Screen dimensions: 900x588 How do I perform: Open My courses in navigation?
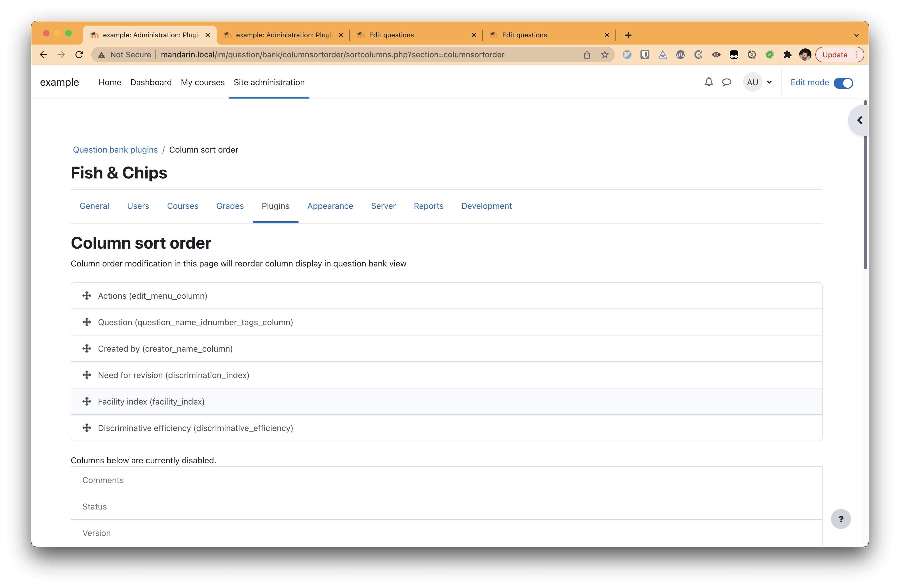[x=202, y=82]
